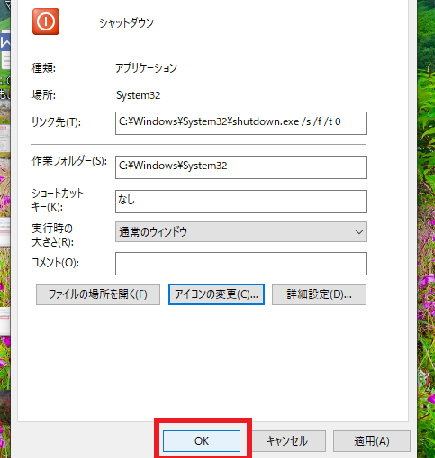Click the アイコンの変更 change icon button
This screenshot has width=435, height=458.
coord(216,294)
